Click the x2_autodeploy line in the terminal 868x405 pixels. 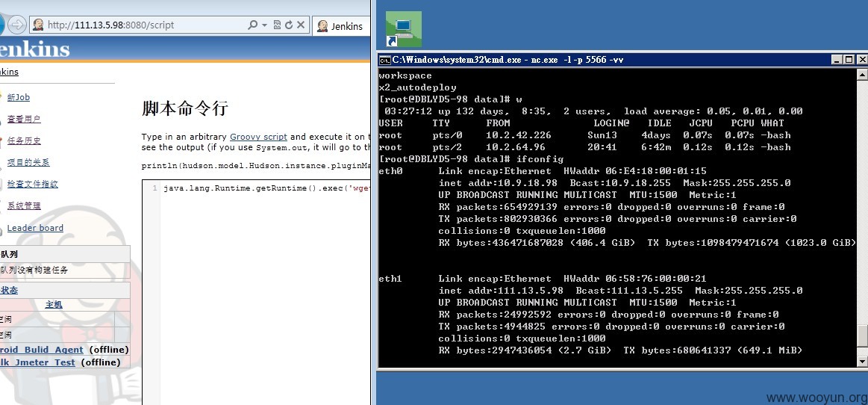click(417, 87)
